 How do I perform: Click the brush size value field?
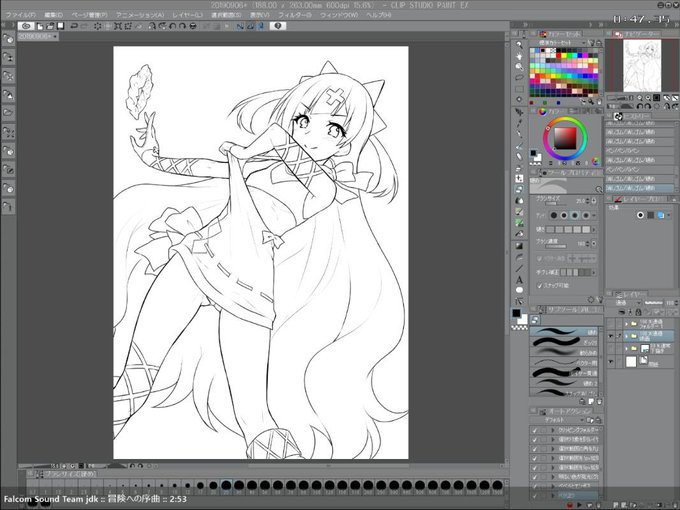coord(581,201)
